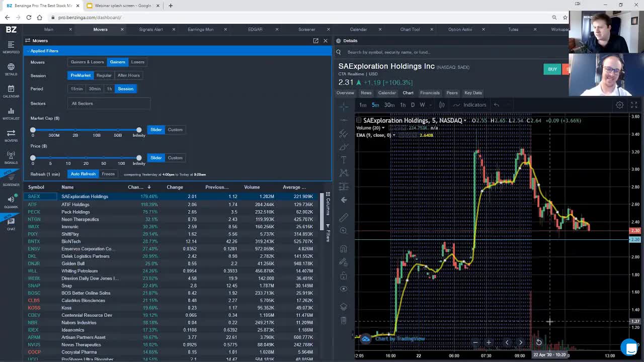Select the Text annotation tool

(344, 160)
